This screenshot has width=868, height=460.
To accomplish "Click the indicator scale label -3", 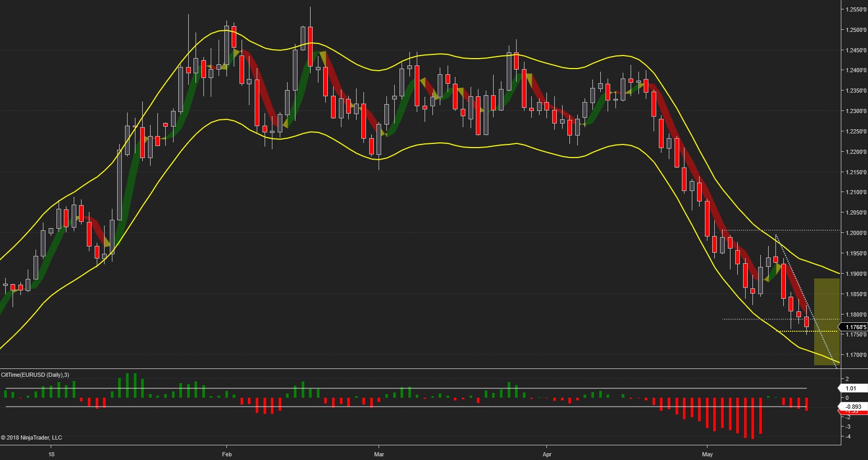I will [848, 427].
